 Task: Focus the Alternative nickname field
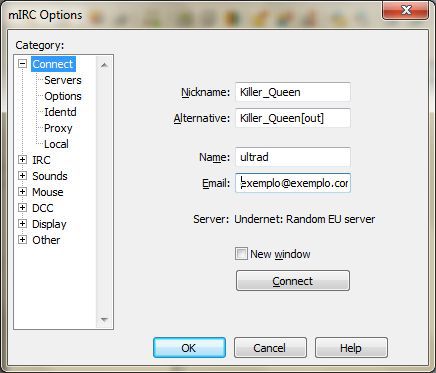293,118
